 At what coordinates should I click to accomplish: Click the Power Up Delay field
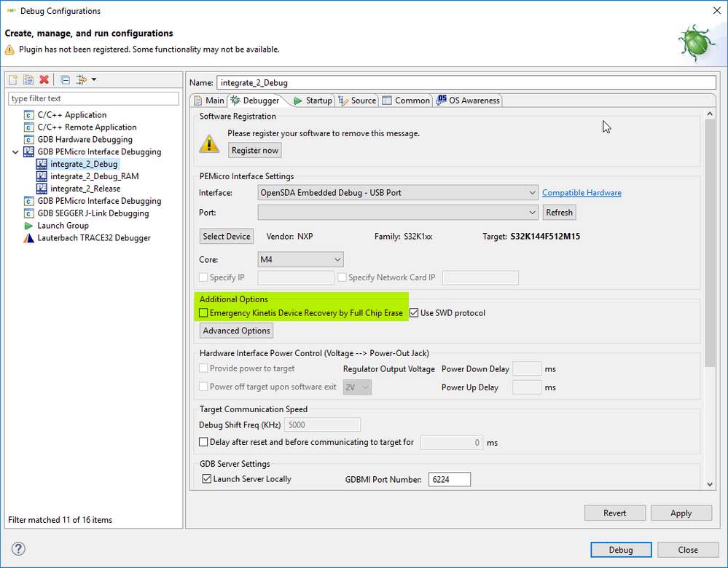tap(526, 387)
